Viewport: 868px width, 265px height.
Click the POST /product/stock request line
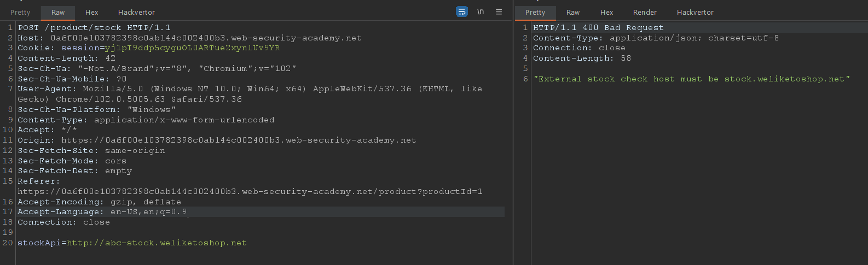tap(94, 28)
